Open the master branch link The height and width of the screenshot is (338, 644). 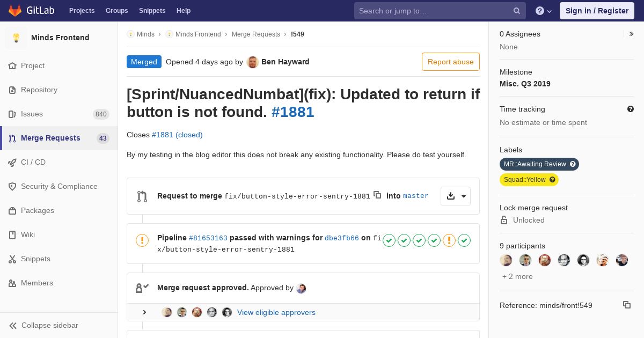pos(416,196)
